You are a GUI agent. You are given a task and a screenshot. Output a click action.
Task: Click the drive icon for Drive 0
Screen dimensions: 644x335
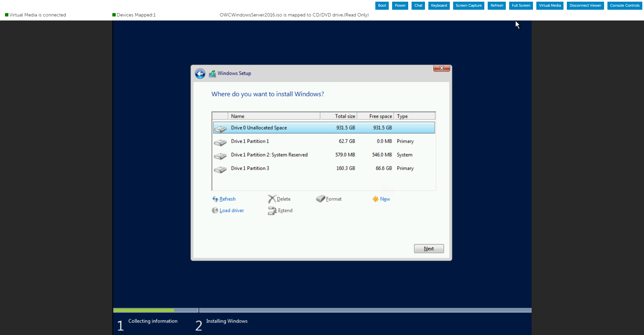pos(220,129)
